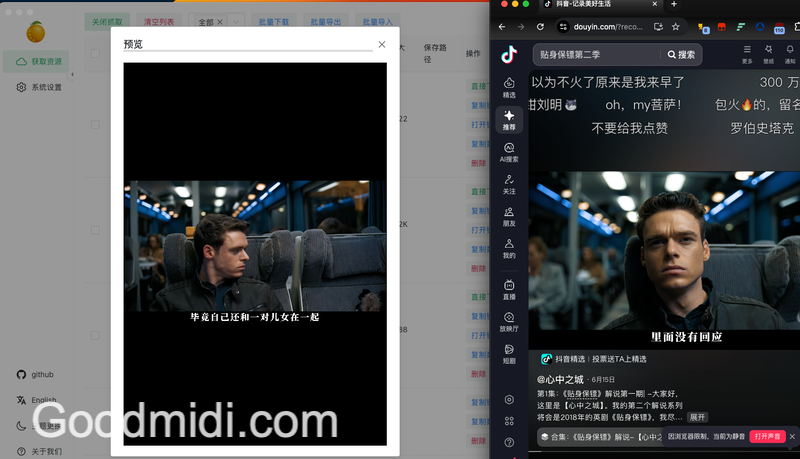
Task: Click the douyin.com URL address bar
Action: point(608,27)
